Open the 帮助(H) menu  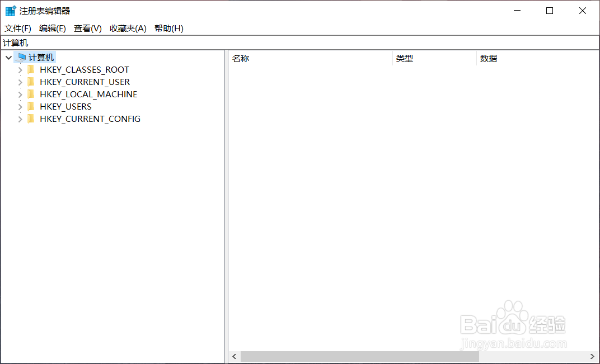coord(169,29)
